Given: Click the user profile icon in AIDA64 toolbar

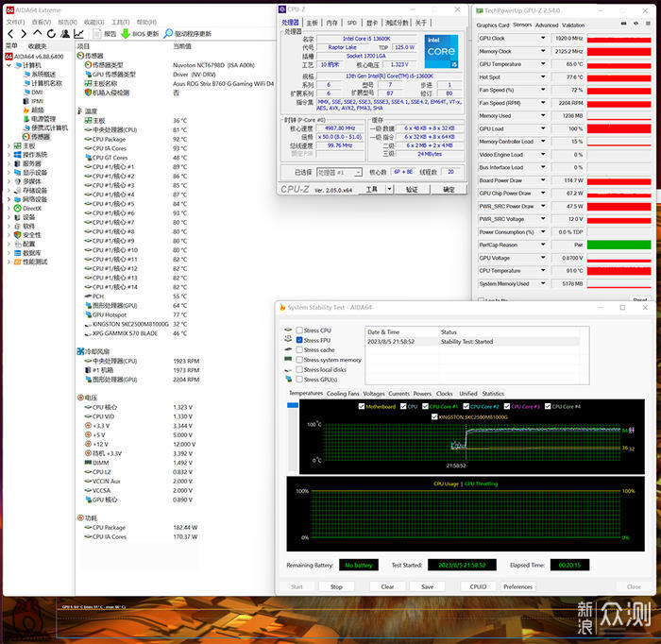Looking at the screenshot, I should 65,33.
